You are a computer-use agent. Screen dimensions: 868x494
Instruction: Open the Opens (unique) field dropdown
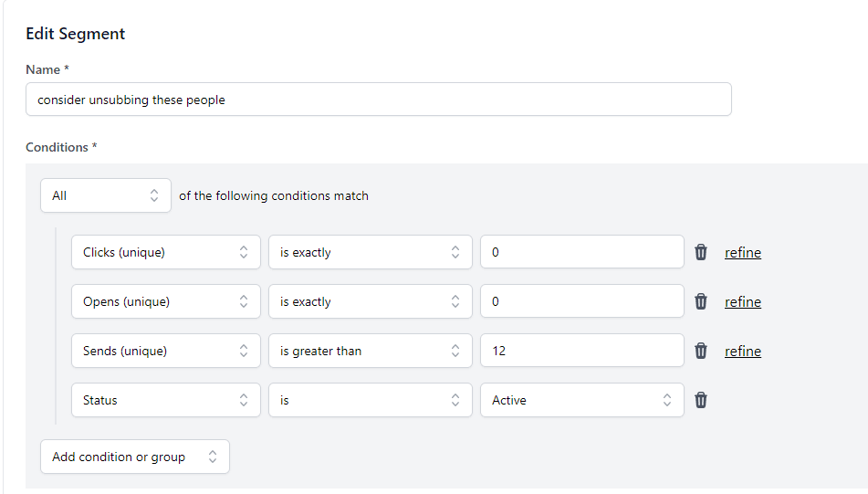165,302
